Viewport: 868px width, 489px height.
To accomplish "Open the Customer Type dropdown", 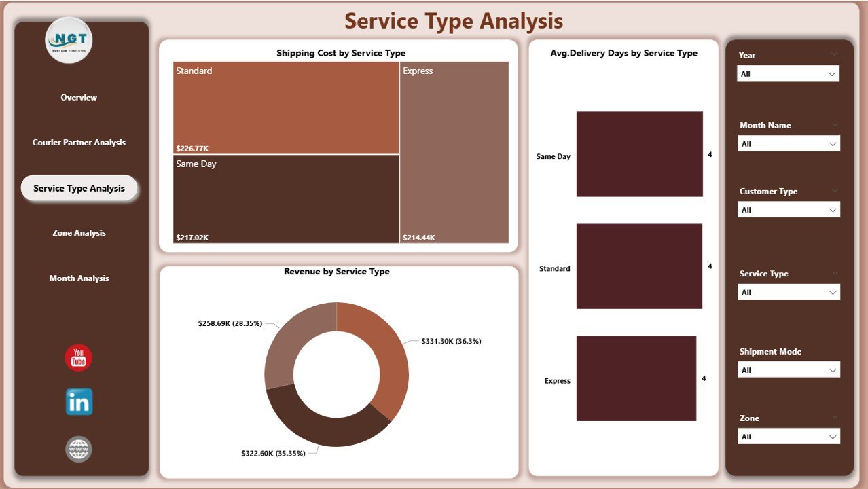I will coord(788,210).
